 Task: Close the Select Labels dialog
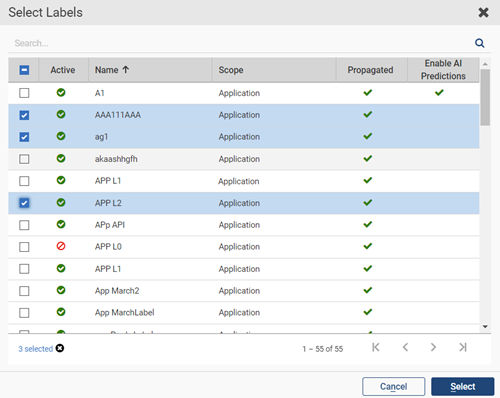483,13
